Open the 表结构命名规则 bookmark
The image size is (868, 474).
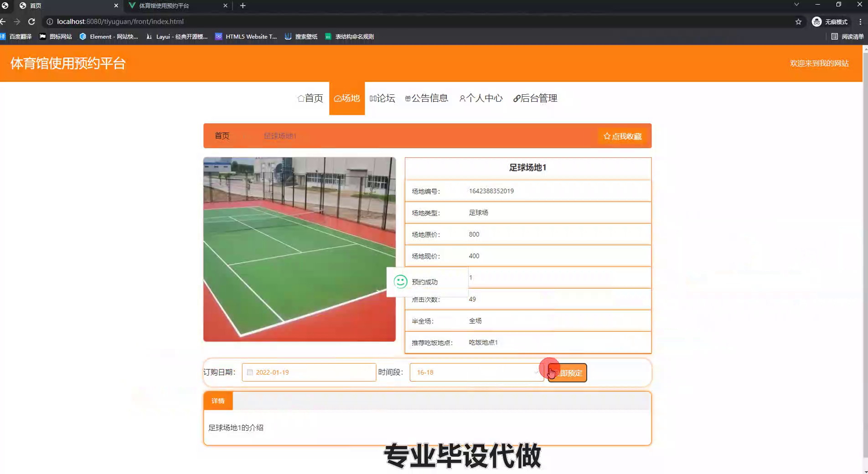pyautogui.click(x=349, y=36)
